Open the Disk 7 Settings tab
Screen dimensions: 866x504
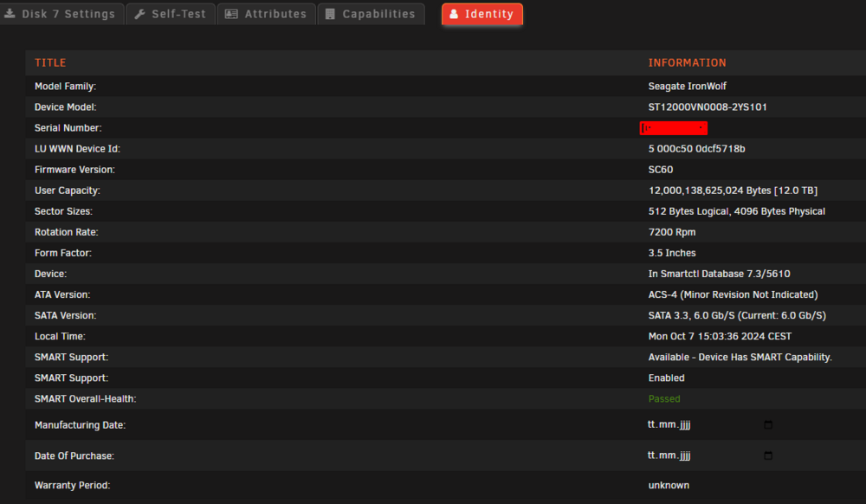click(60, 14)
